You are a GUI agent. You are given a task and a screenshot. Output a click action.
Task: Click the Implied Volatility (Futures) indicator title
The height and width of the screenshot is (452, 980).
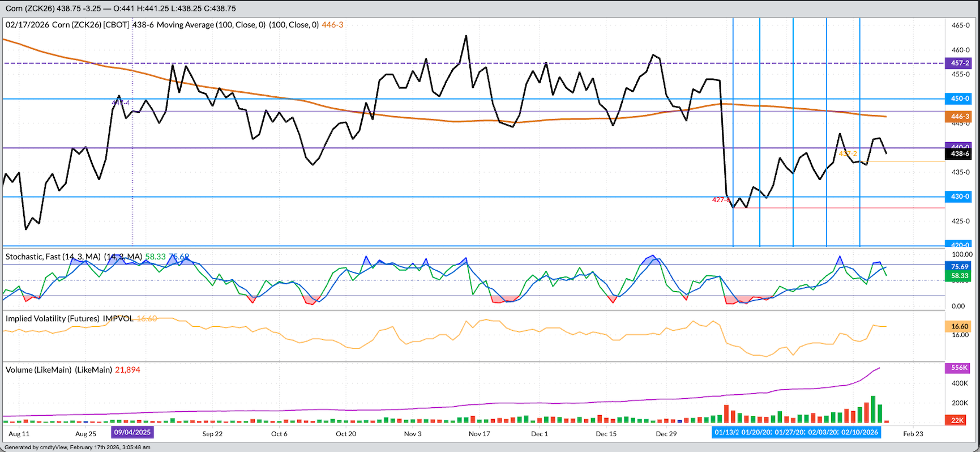coord(53,319)
